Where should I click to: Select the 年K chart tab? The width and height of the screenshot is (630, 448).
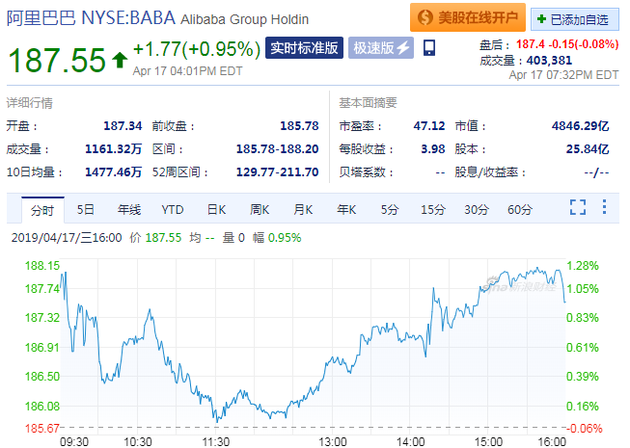[x=346, y=209]
